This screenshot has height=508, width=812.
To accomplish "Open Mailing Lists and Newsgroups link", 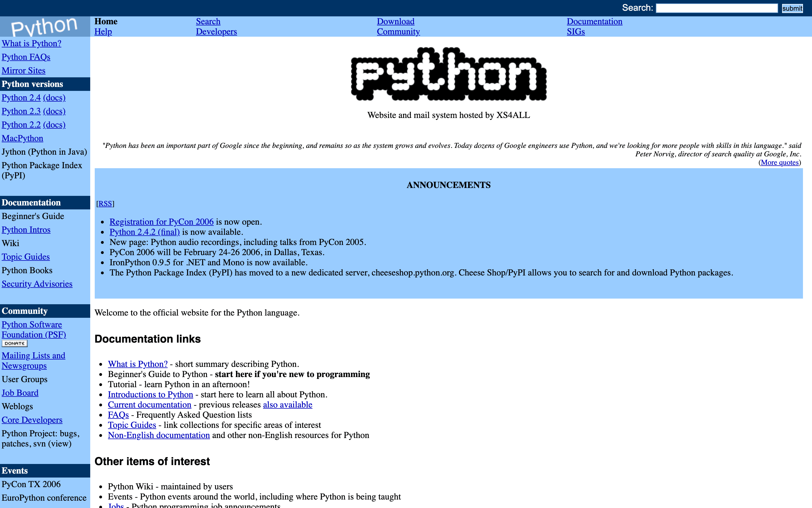I will click(x=33, y=360).
